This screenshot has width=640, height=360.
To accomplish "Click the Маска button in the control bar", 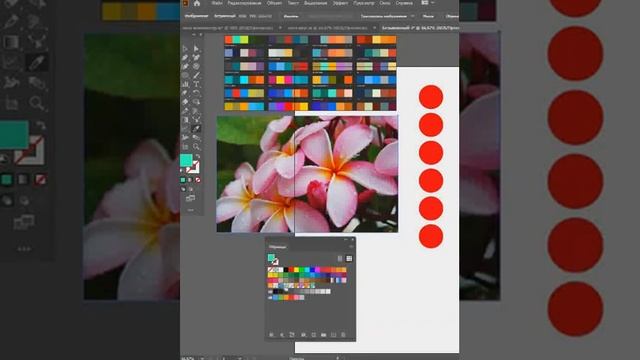I will point(428,16).
